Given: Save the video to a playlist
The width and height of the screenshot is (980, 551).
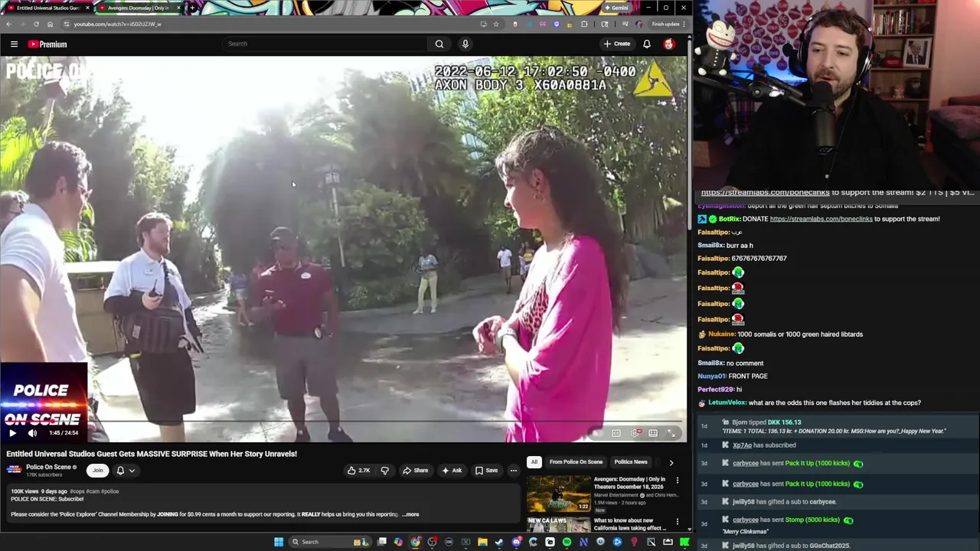Looking at the screenshot, I should pyautogui.click(x=486, y=471).
